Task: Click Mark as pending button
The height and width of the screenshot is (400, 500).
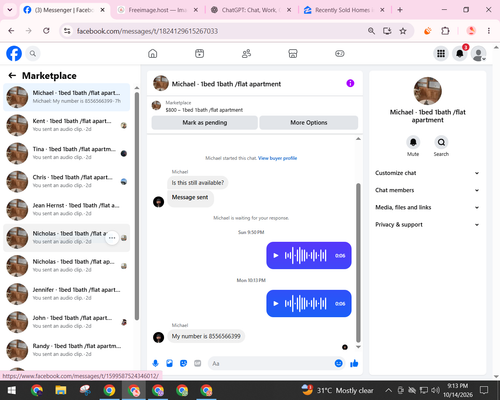Action: tap(204, 123)
